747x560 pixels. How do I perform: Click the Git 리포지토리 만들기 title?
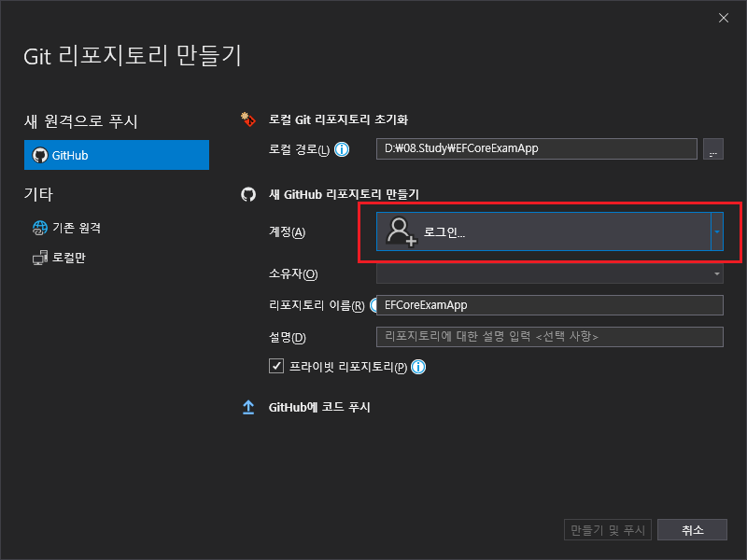[133, 56]
